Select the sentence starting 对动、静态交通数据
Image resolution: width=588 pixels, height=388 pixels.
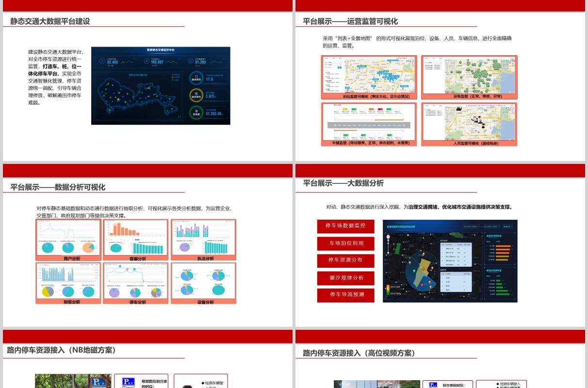[420, 207]
